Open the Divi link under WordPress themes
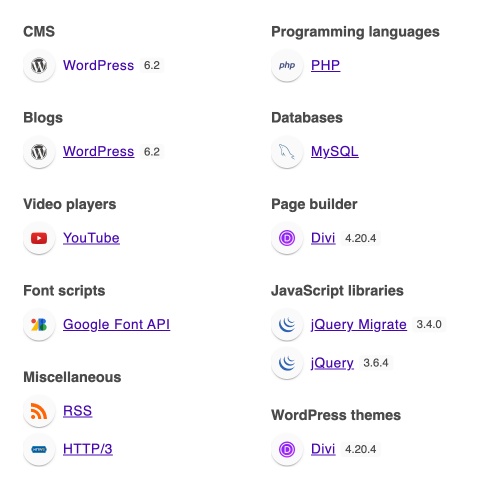The image size is (487, 491). pos(323,449)
